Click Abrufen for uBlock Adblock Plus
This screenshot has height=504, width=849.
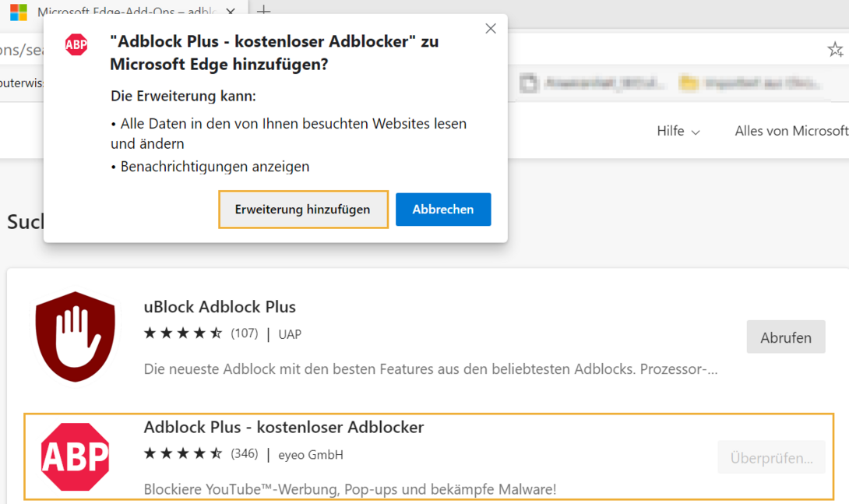point(786,337)
